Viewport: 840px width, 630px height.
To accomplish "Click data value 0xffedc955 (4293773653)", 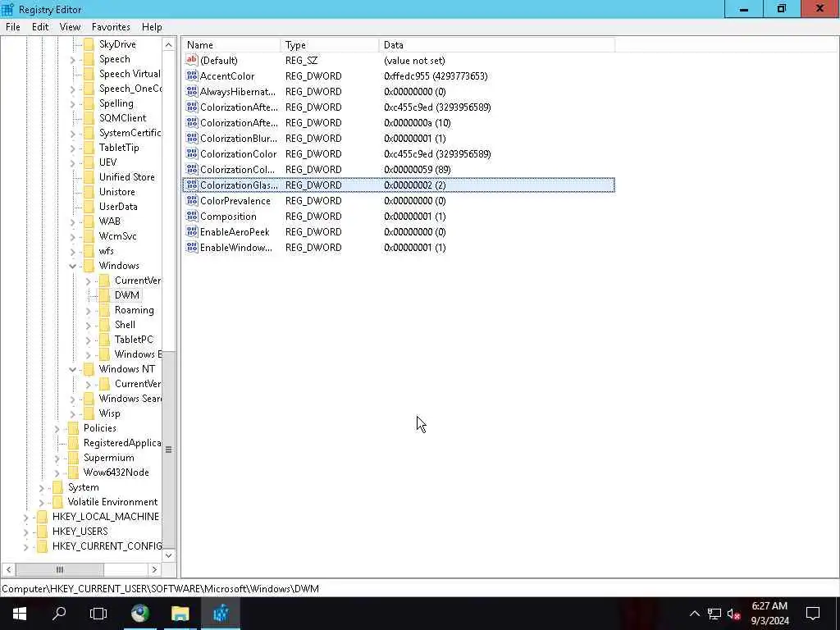I will pyautogui.click(x=436, y=76).
